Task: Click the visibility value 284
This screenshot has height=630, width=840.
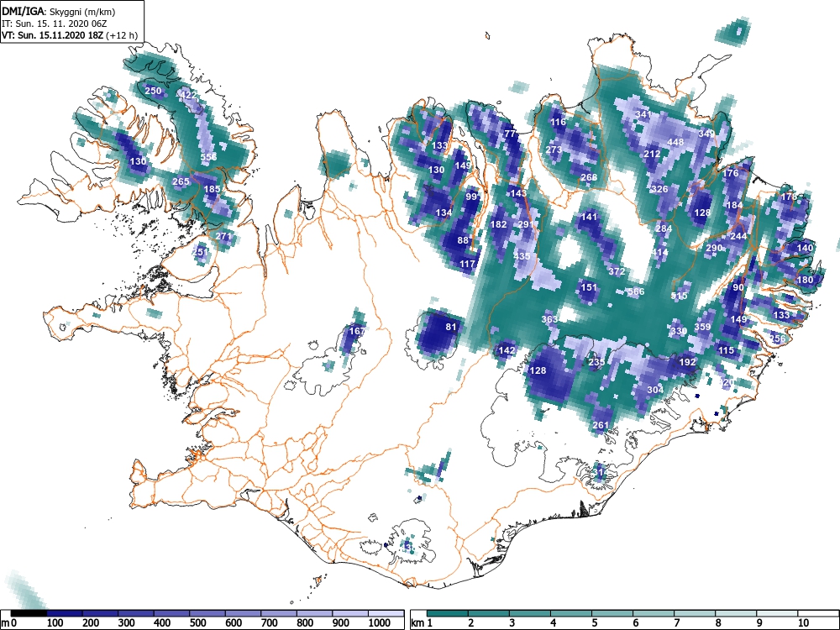Action: tap(664, 228)
